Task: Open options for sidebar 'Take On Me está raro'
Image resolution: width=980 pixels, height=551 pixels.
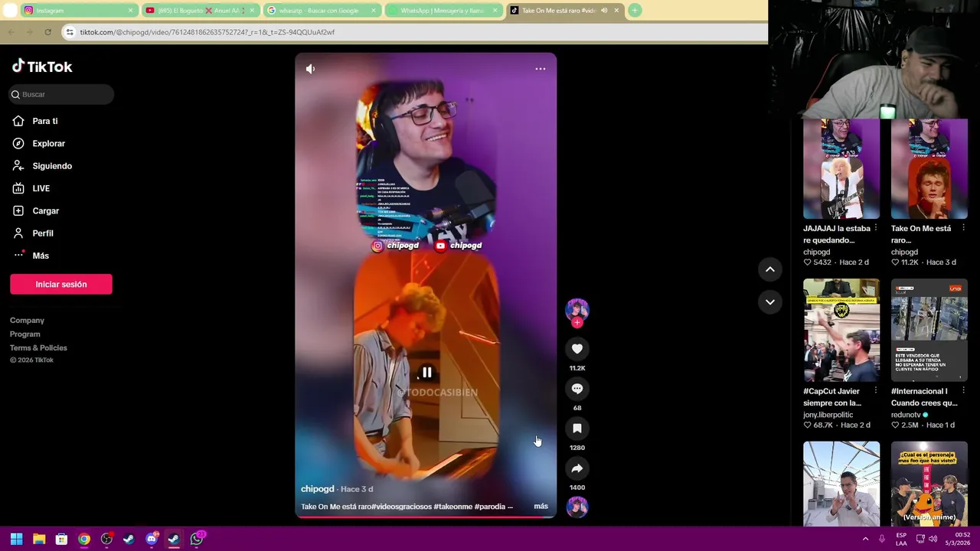Action: point(964,228)
